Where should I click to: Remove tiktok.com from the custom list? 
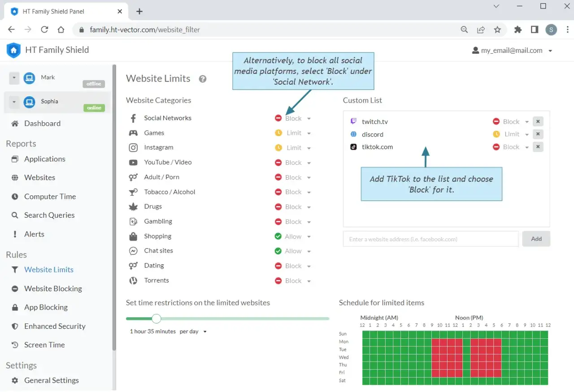(538, 146)
